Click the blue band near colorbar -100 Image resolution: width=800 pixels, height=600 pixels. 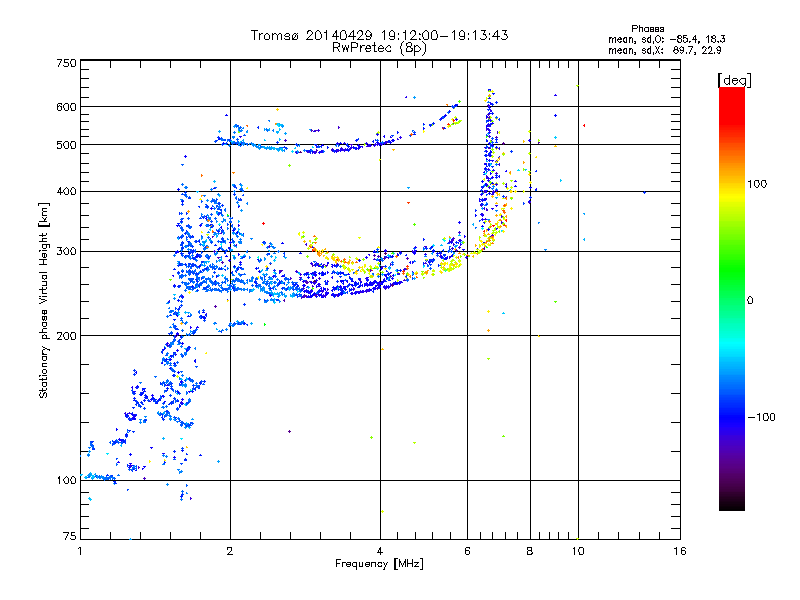point(732,416)
